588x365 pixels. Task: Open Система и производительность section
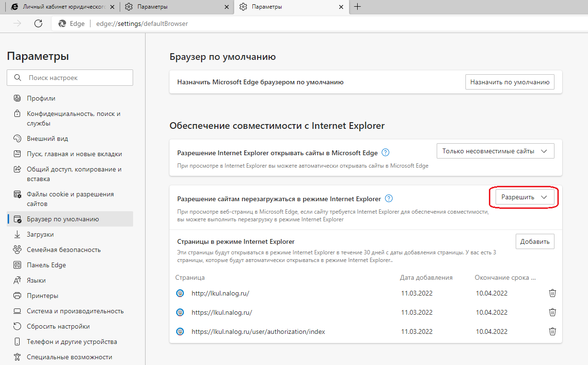pos(70,311)
